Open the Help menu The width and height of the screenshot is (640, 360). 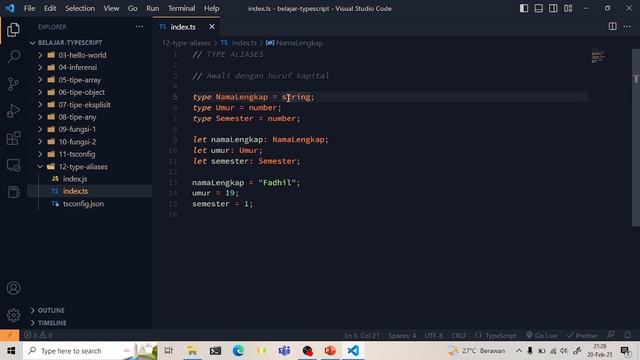211,8
